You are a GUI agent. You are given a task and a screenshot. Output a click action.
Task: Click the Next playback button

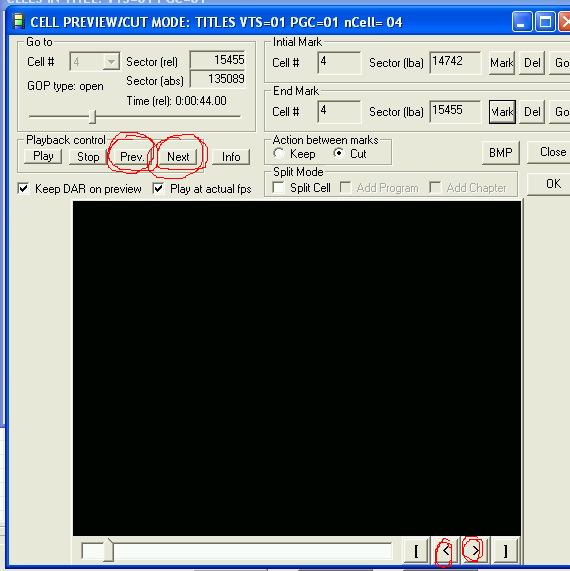[x=178, y=157]
